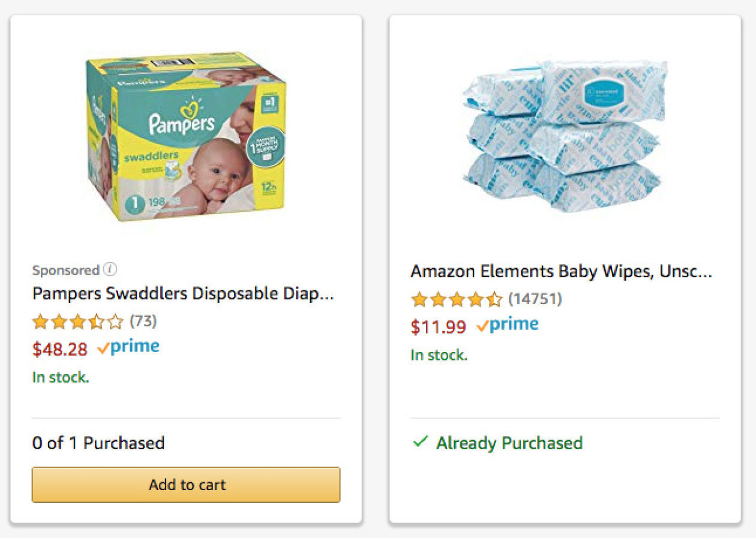
Task: Open the 14751 reviews for baby wipes
Action: click(535, 299)
